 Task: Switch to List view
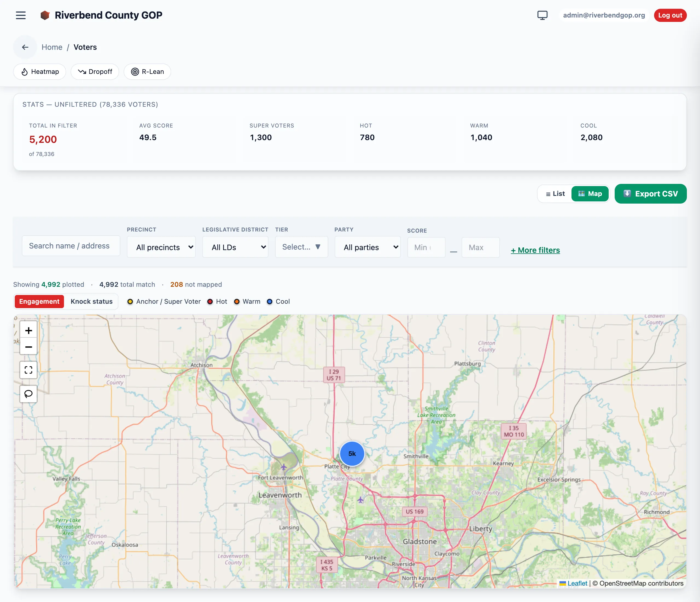[555, 194]
